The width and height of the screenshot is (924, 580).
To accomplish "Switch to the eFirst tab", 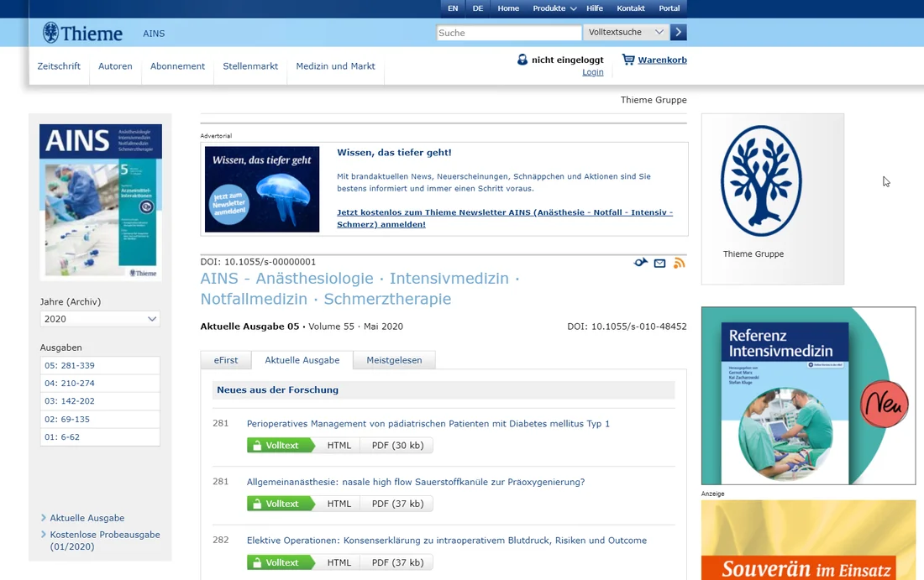I will [x=225, y=359].
